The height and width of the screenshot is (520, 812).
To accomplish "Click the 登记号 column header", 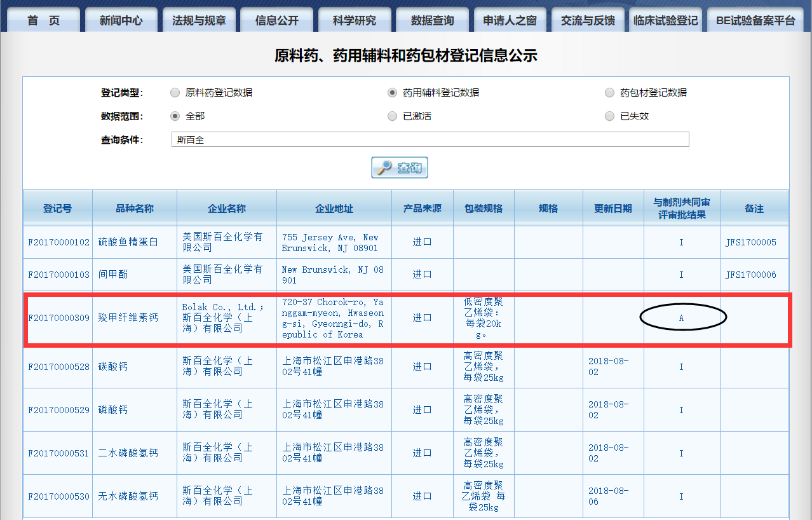I will (x=58, y=209).
